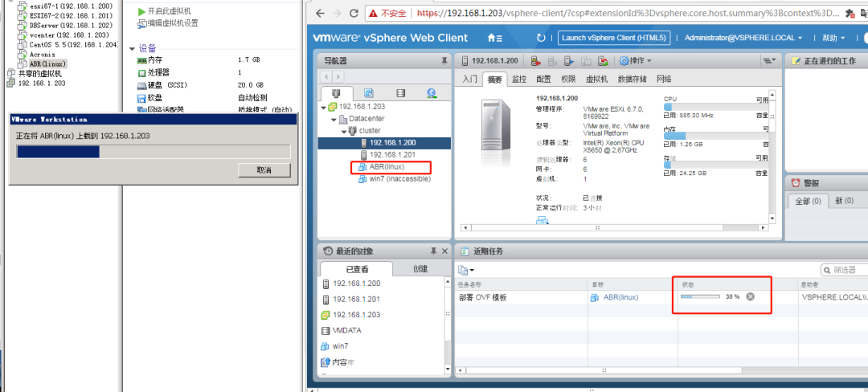The image size is (868, 392).
Task: Open the 帮助 help dropdown
Action: coord(833,38)
